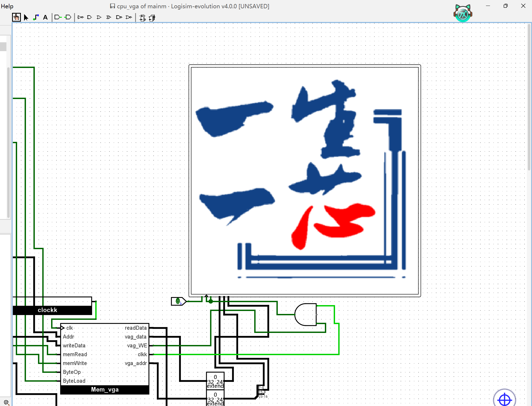Select the XOR gate tool

click(x=109, y=17)
